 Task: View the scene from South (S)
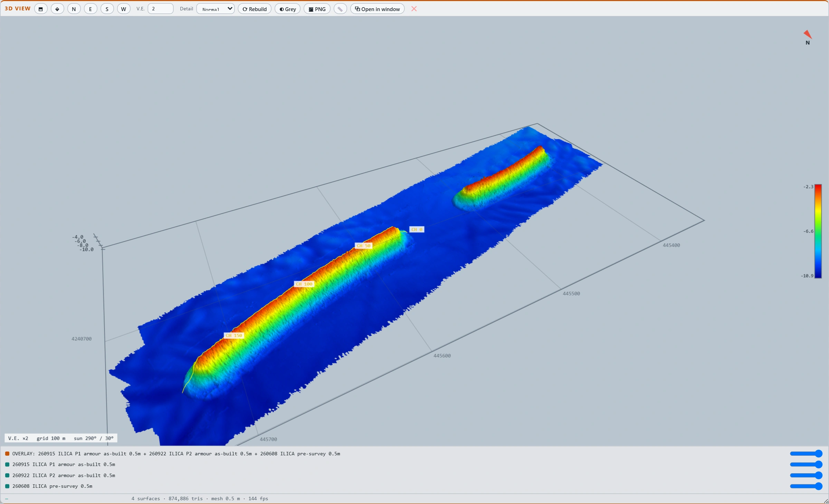(107, 9)
